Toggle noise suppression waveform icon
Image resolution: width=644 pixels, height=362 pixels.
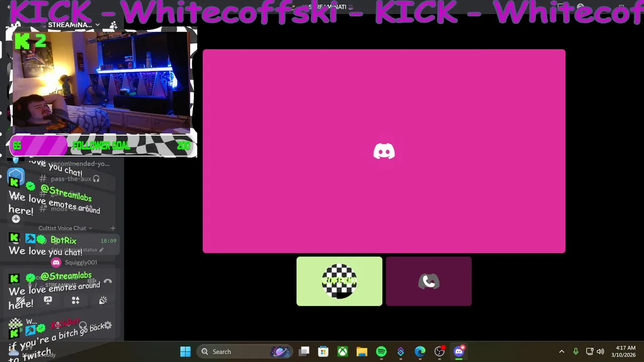[x=92, y=282]
